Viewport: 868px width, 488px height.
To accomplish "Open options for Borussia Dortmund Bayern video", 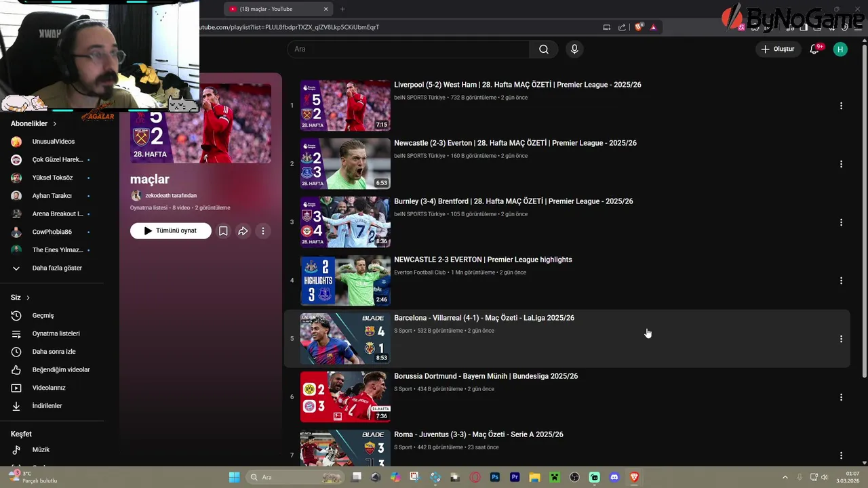I will point(841,397).
